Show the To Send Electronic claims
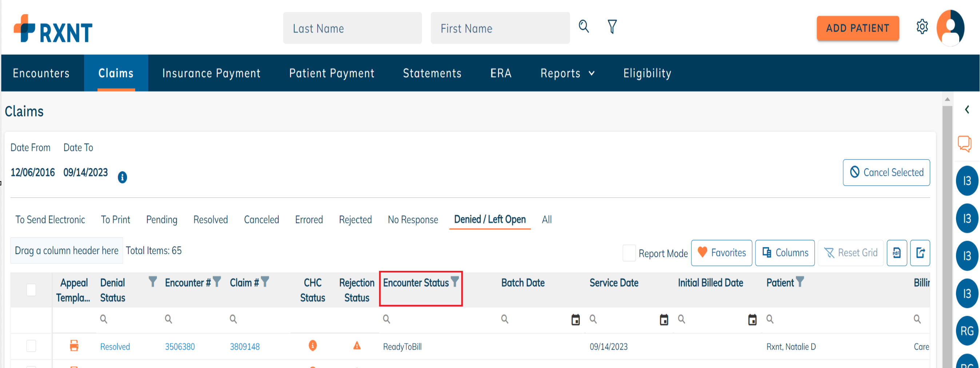980x368 pixels. (x=50, y=219)
